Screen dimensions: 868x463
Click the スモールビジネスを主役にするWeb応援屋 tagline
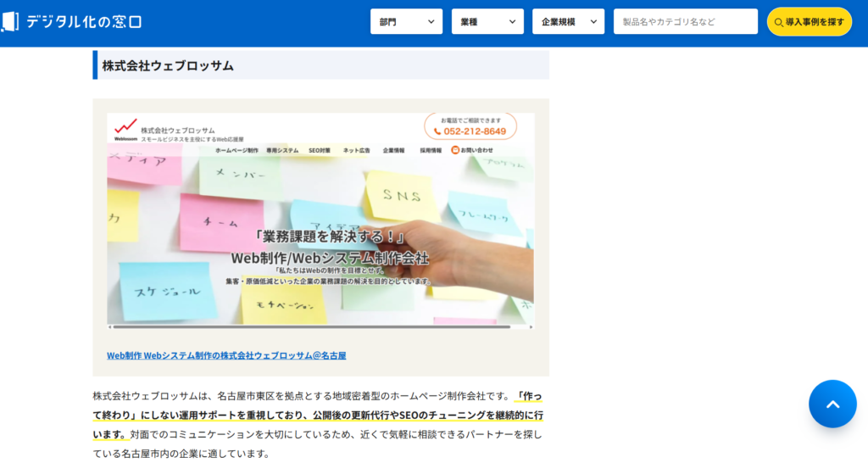(192, 139)
